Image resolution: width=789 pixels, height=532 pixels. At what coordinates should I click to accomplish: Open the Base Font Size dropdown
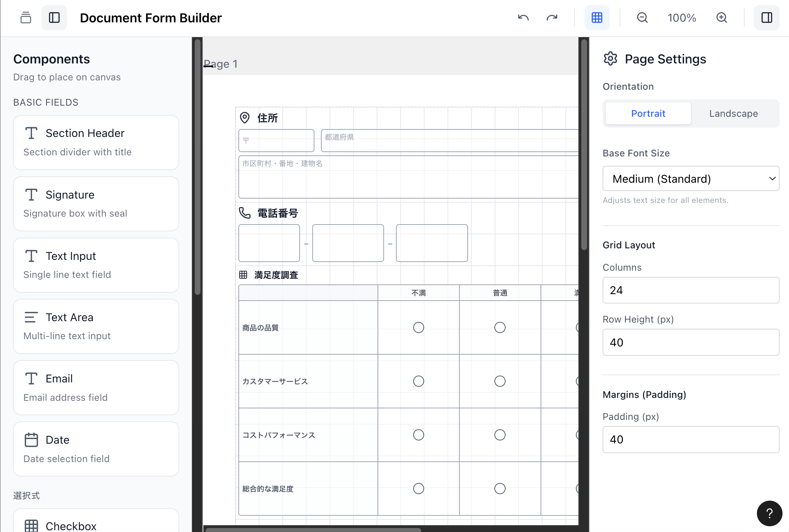coord(691,179)
